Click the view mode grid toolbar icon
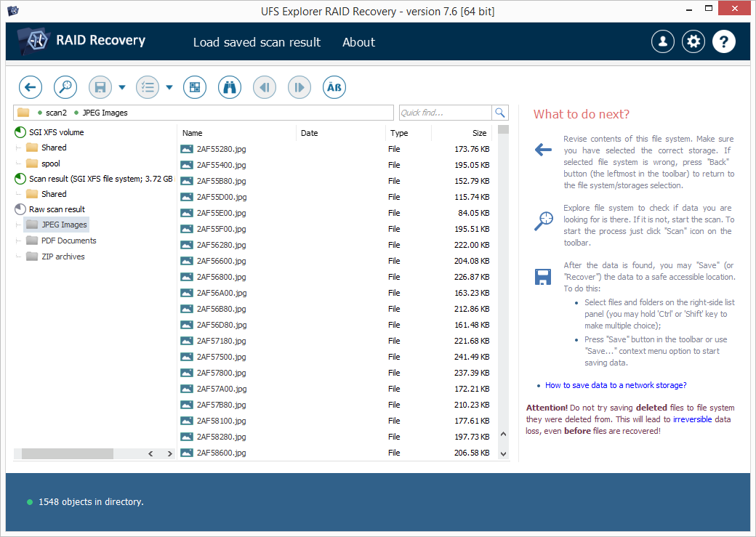The image size is (756, 537). tap(194, 87)
